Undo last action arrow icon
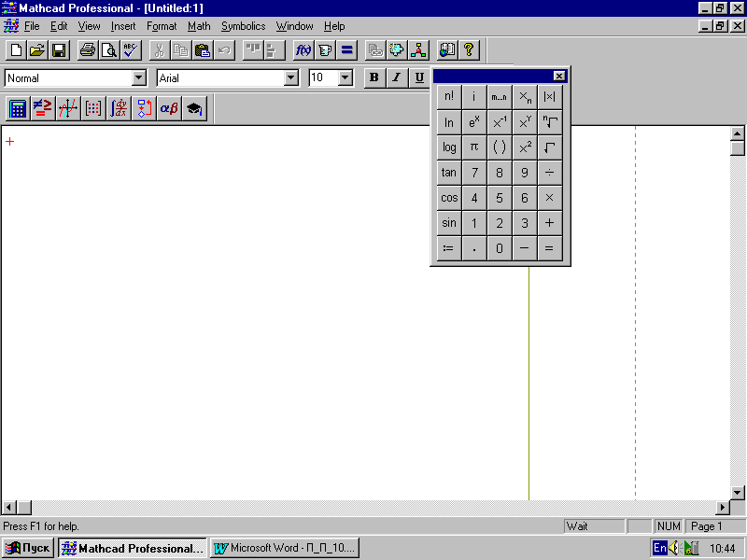This screenshot has height=560, width=747. (224, 50)
